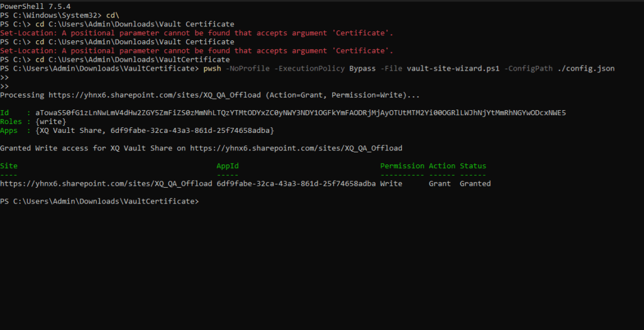The image size is (644, 330).
Task: Click the Granted status value in the table
Action: click(475, 184)
